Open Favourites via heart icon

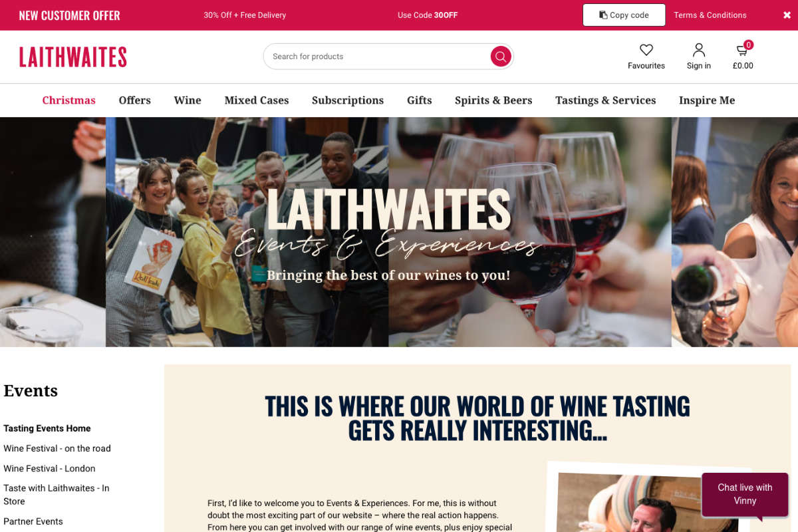coord(646,50)
